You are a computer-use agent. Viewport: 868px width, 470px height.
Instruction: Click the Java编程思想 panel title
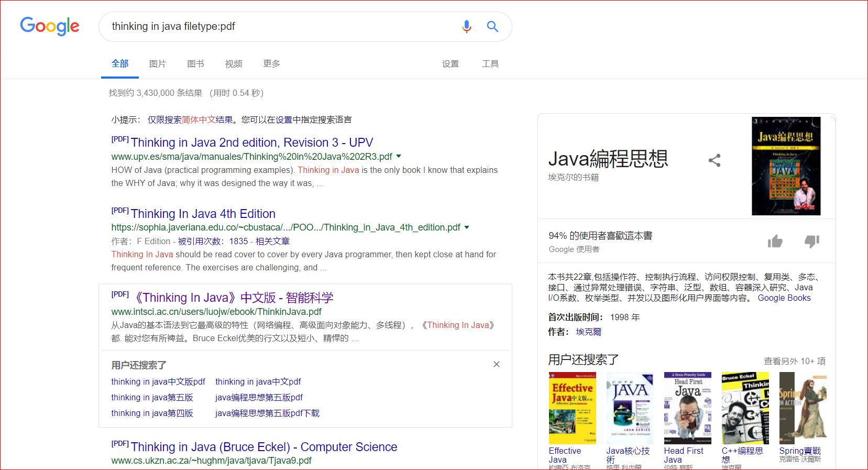[608, 158]
